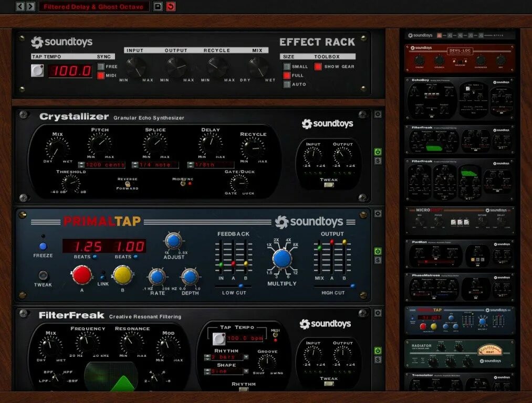532x403 pixels.
Task: Solo Crystallizer with its S button
Action: click(x=378, y=161)
